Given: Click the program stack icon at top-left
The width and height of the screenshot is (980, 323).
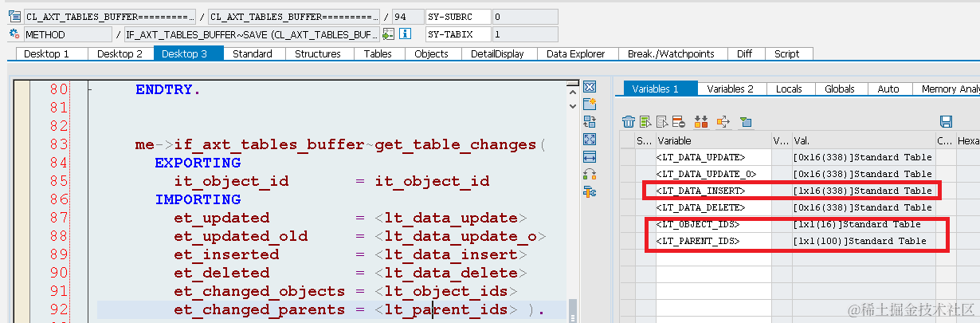Looking at the screenshot, I should [x=15, y=16].
